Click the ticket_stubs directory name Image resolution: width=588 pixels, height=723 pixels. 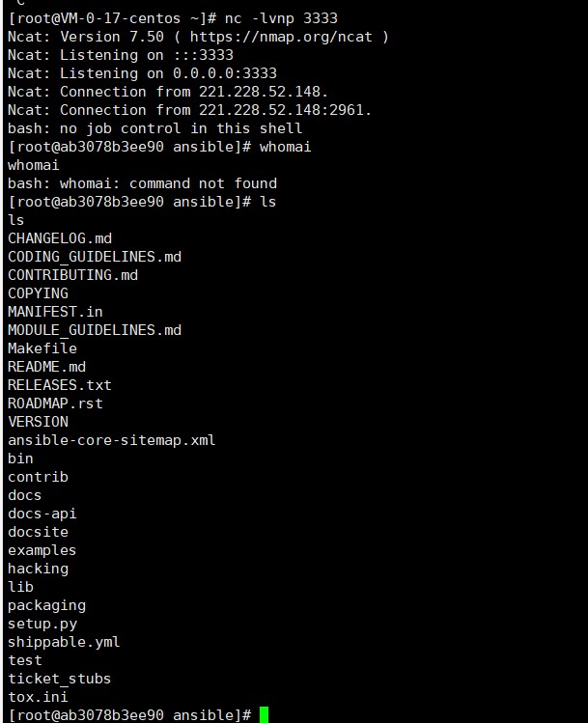tap(60, 679)
